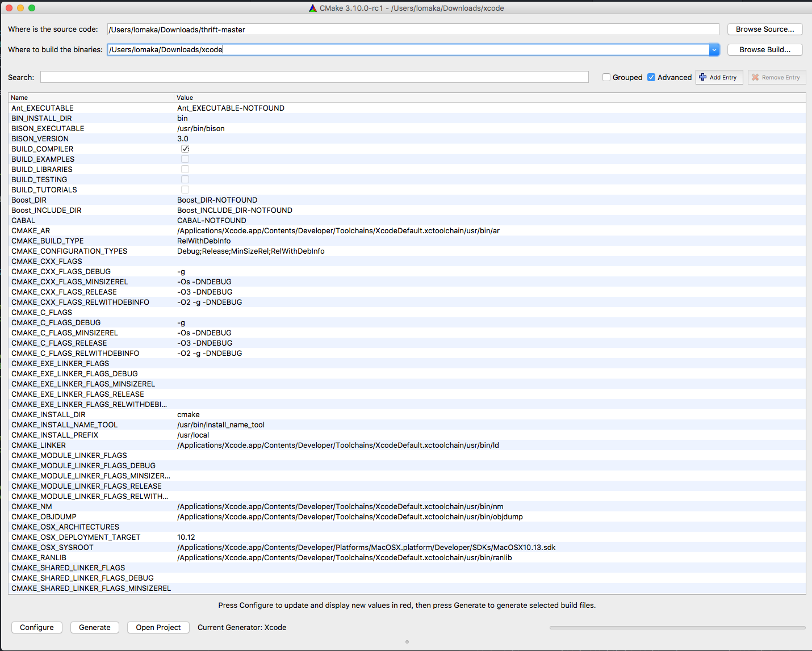Click the CMAKE_RANLIB path value
This screenshot has width=812, height=651.
(345, 557)
